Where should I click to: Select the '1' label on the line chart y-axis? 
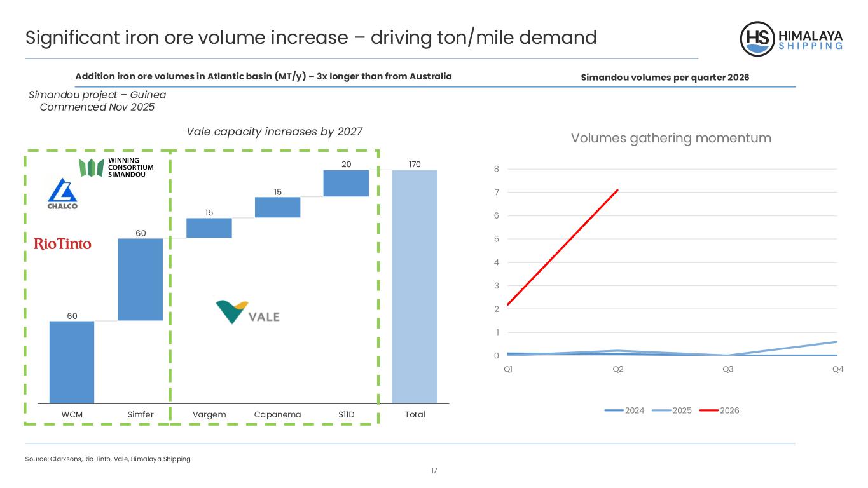click(496, 332)
